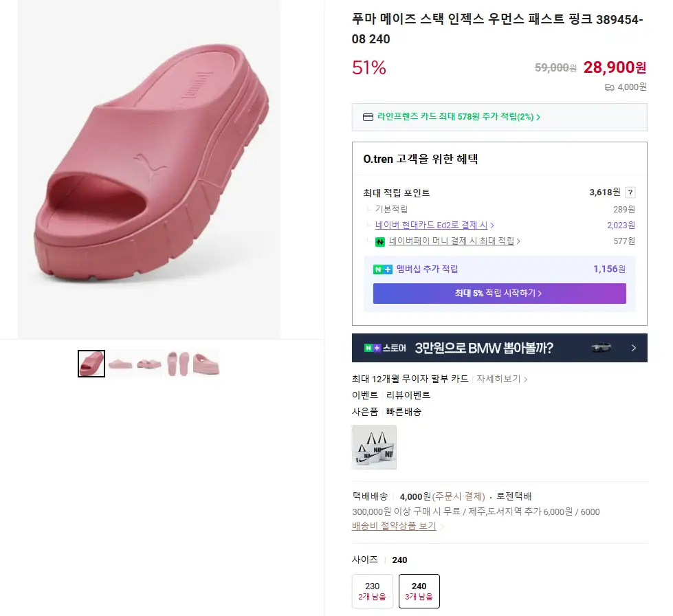View the top-down pair of slides thumbnail
Viewport: 673px width, 616px height.
point(177,363)
